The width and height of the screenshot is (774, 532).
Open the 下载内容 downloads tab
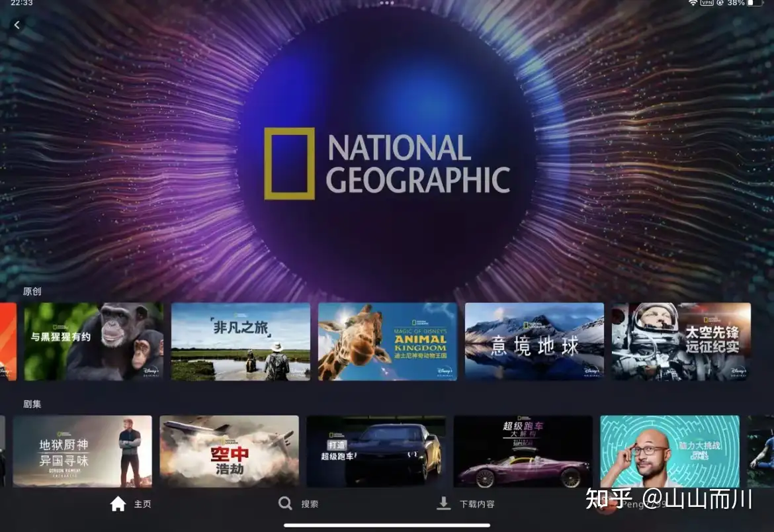(466, 504)
